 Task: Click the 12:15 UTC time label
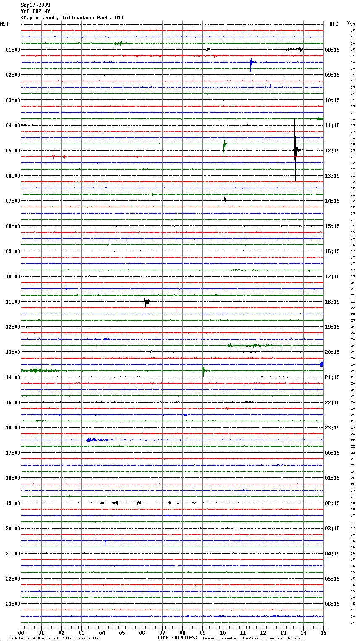pyautogui.click(x=332, y=151)
